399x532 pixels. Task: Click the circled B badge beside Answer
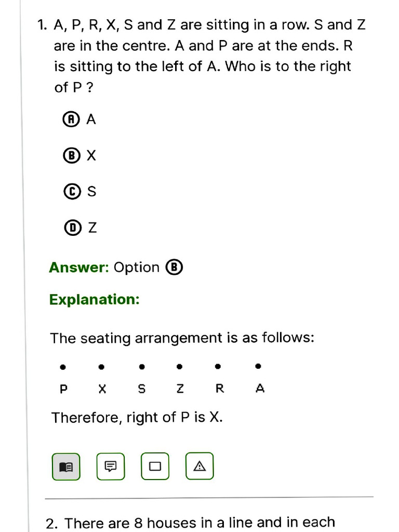[175, 268]
